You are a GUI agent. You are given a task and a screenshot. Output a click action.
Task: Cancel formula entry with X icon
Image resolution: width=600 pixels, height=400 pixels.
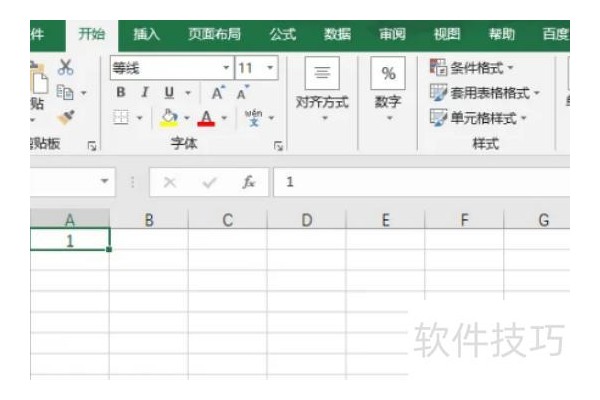(170, 182)
